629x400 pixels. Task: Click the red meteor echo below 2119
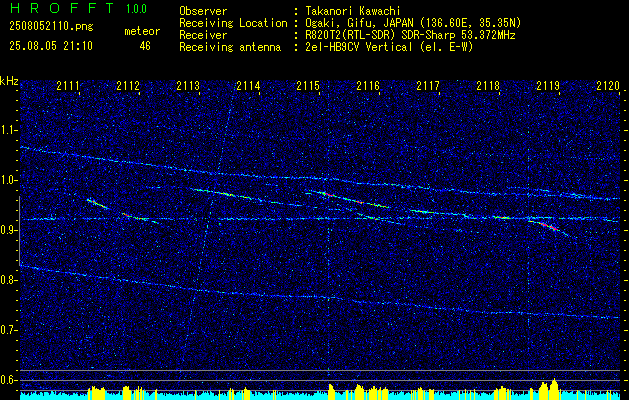tap(548, 226)
